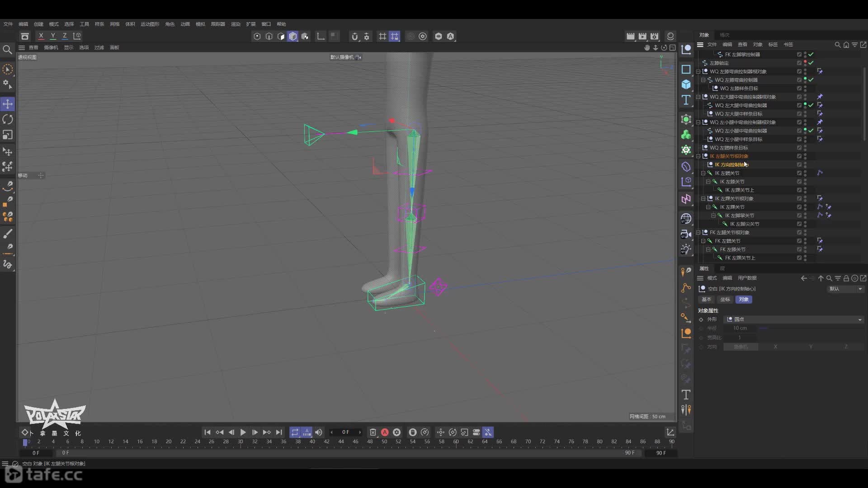Open the 默认 dropdown in attribute manager
This screenshot has width=868, height=488.
(x=846, y=289)
